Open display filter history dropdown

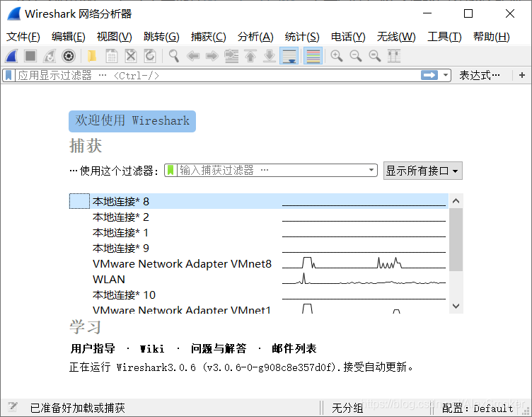click(x=446, y=75)
